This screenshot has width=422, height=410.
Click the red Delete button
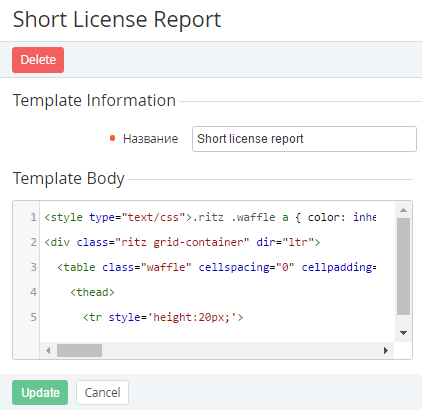click(x=38, y=60)
